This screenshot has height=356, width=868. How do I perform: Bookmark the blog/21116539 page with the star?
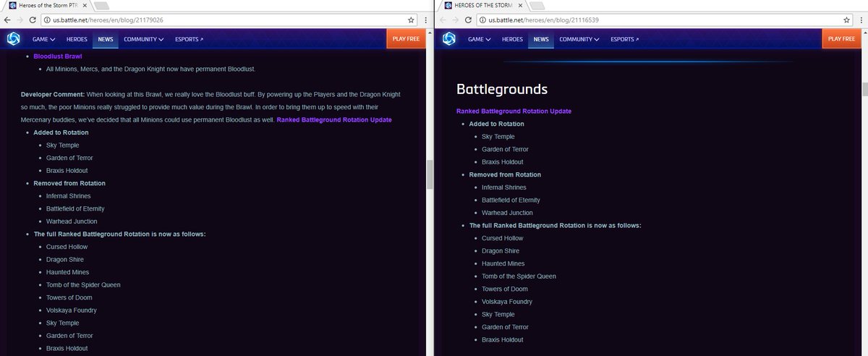(x=846, y=20)
